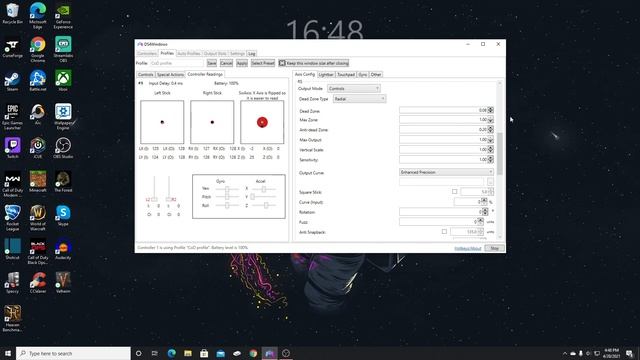Click the Anti-dead Zone value stepper
Screen dimensions: 640x360
pyautogui.click(x=491, y=130)
